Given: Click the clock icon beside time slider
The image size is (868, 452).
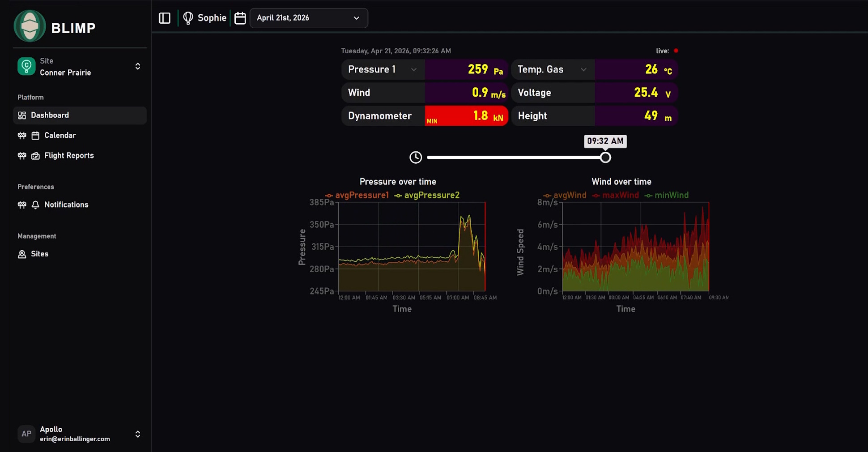Looking at the screenshot, I should coord(416,158).
